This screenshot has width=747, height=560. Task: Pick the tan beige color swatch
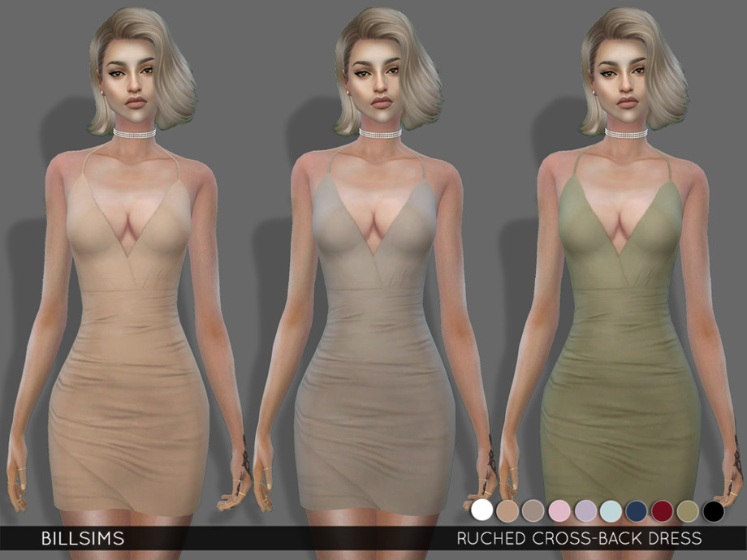coord(507,510)
